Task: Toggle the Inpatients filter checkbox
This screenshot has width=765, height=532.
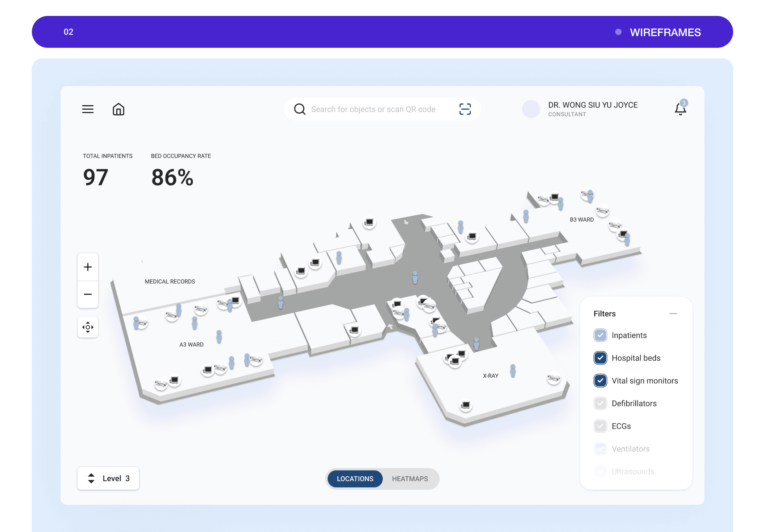Action: (x=600, y=335)
